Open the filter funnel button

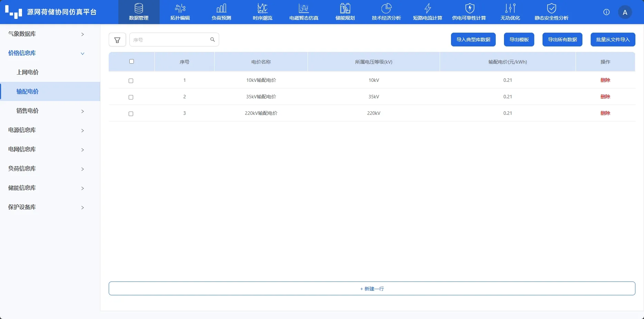pos(117,40)
